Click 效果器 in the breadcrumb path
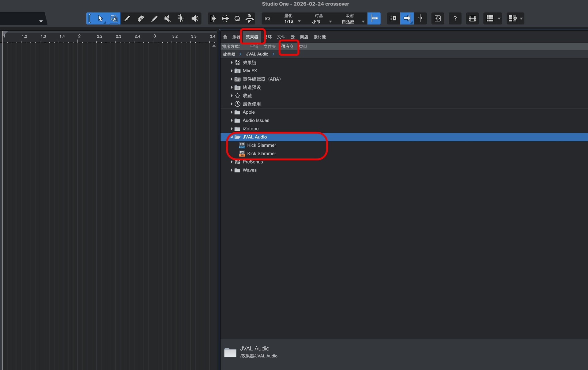Screen dimensions: 588x370 229,54
